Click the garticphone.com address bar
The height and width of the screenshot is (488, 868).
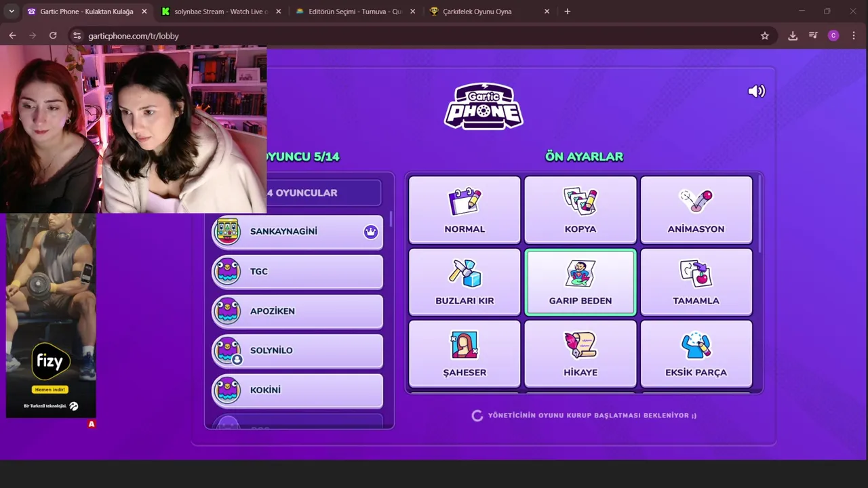pyautogui.click(x=420, y=36)
